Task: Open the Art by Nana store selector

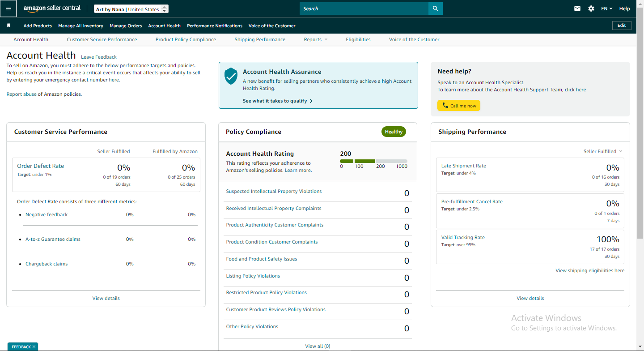Action: click(131, 9)
